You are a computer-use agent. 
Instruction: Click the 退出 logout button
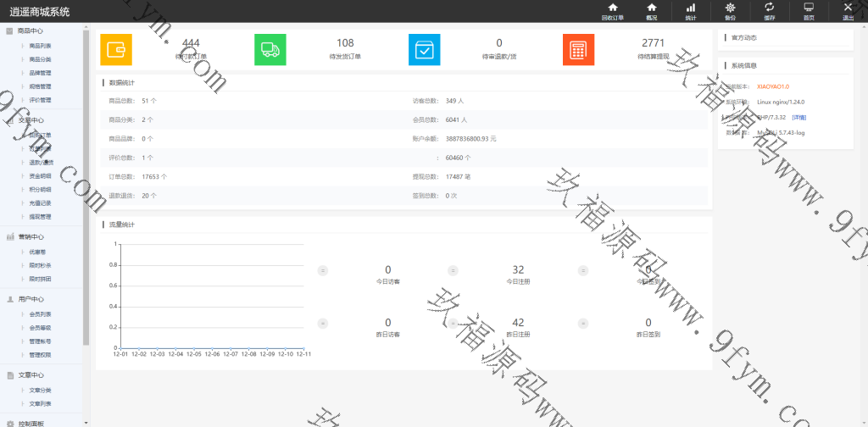848,11
